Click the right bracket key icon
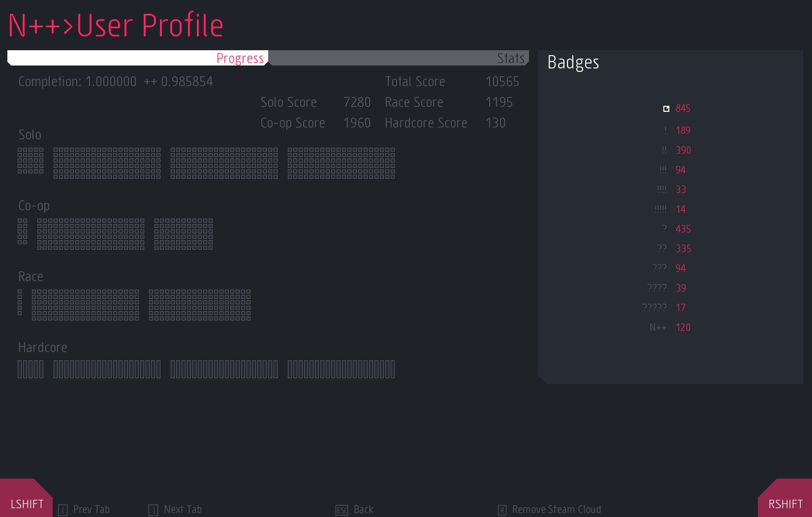Screen dimensions: 812x517 point(154,510)
